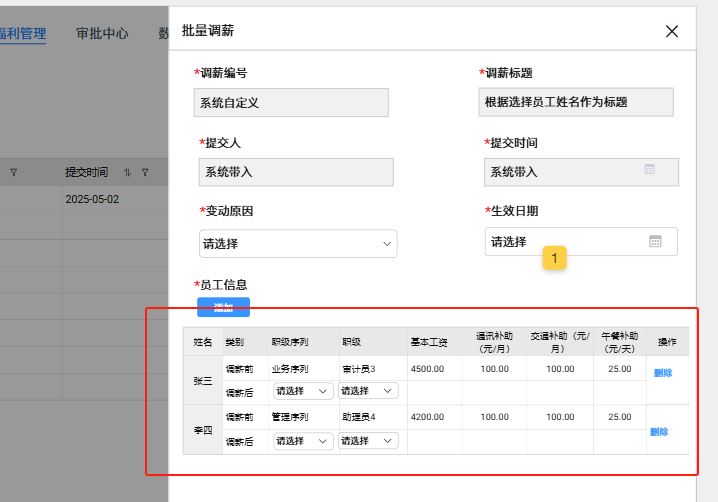Click the 调薪编号 input field

tap(291, 103)
